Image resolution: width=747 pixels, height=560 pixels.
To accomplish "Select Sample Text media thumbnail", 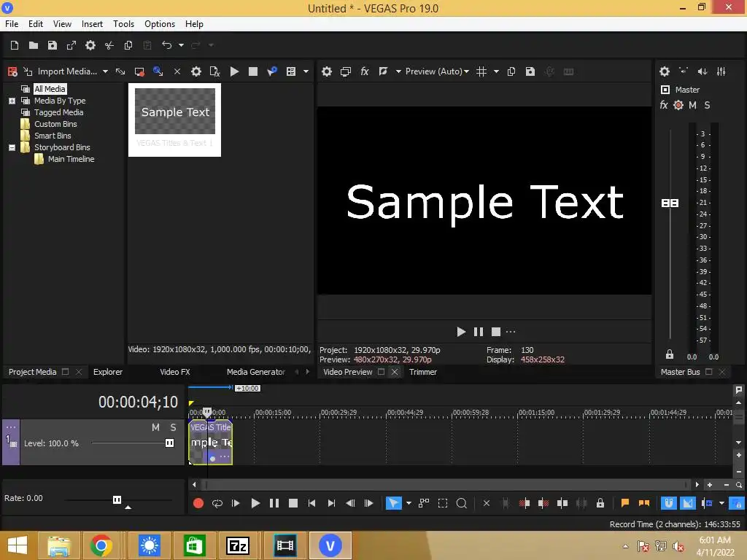I will click(175, 120).
